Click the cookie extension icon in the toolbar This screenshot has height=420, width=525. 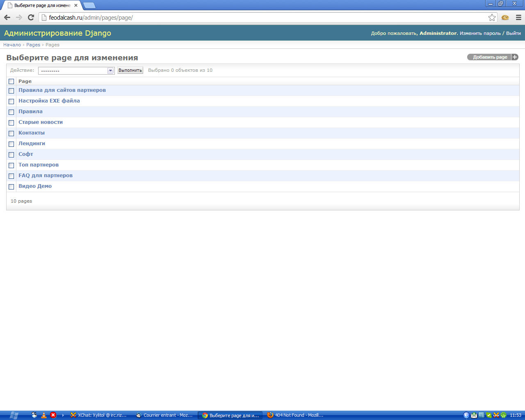(x=505, y=17)
